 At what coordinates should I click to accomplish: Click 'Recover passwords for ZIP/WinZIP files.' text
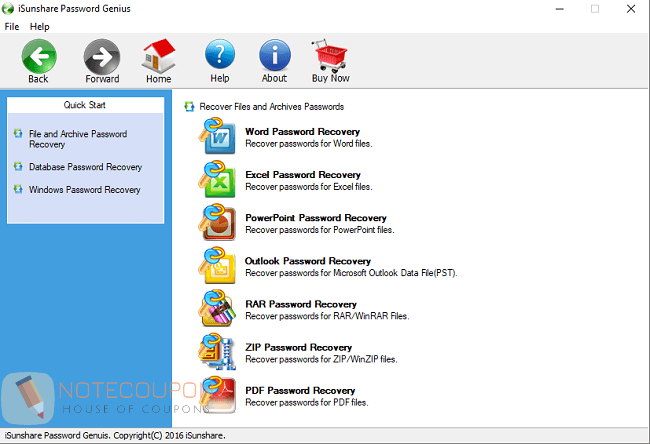[x=321, y=359]
